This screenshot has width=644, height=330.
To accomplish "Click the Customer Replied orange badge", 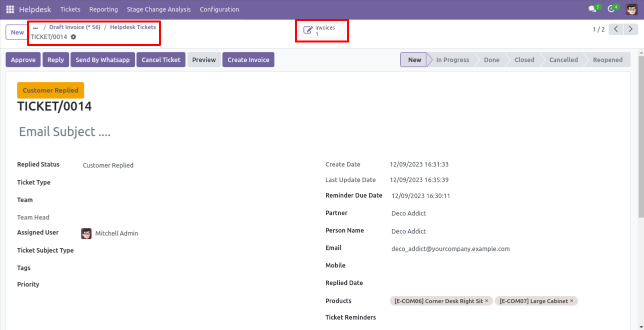I will click(x=50, y=90).
